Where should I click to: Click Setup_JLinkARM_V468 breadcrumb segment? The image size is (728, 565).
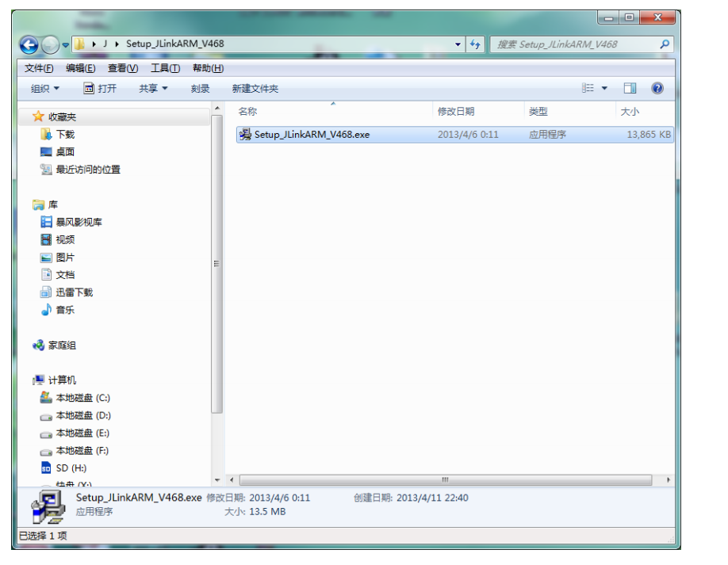click(175, 44)
